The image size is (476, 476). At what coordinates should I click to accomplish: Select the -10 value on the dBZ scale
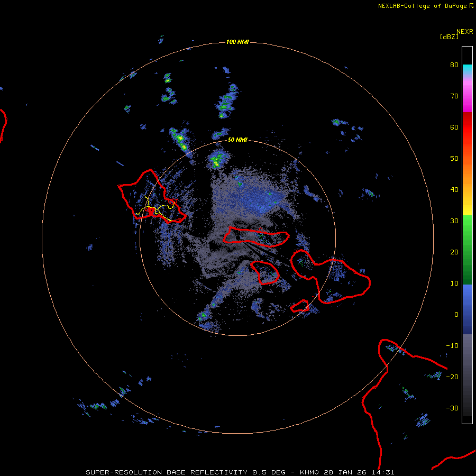pos(452,346)
